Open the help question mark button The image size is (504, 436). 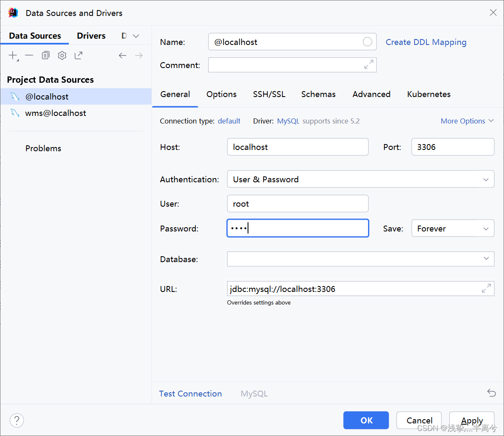[x=17, y=420]
